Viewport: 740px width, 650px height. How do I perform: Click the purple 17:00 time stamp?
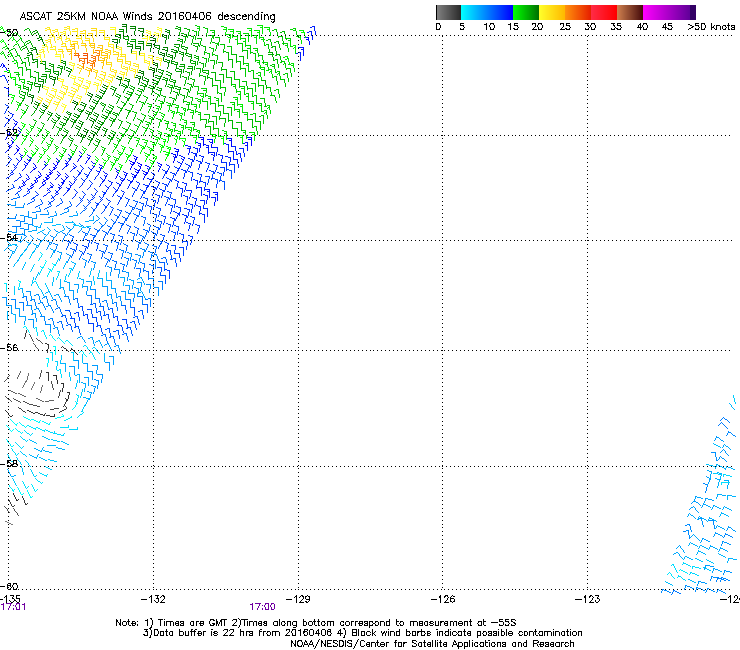point(262,607)
